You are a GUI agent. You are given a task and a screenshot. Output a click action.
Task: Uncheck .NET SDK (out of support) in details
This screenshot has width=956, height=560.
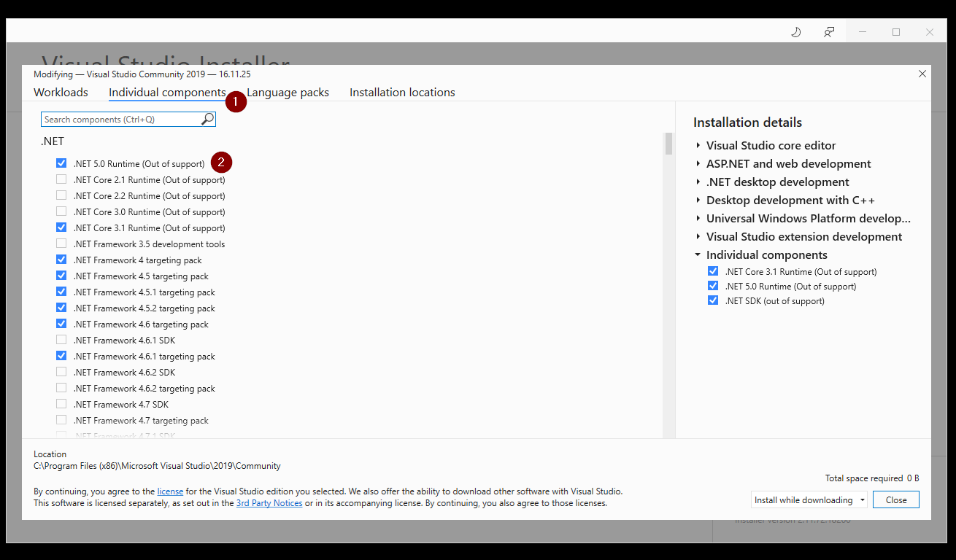point(713,300)
